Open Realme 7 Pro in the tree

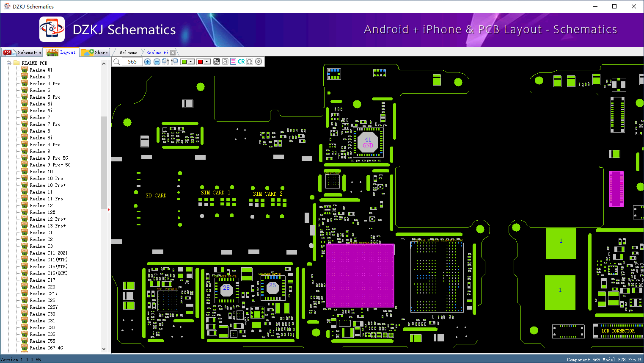tap(45, 124)
